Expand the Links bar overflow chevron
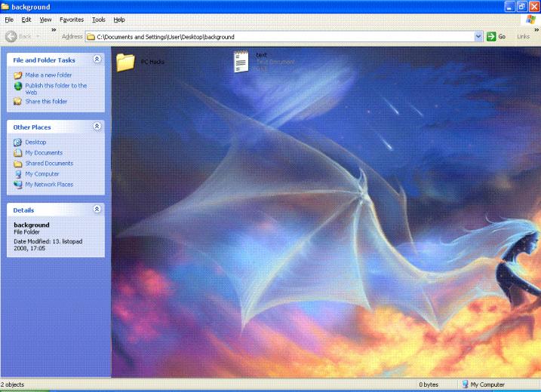Screen dimensions: 541x392 pos(536,30)
